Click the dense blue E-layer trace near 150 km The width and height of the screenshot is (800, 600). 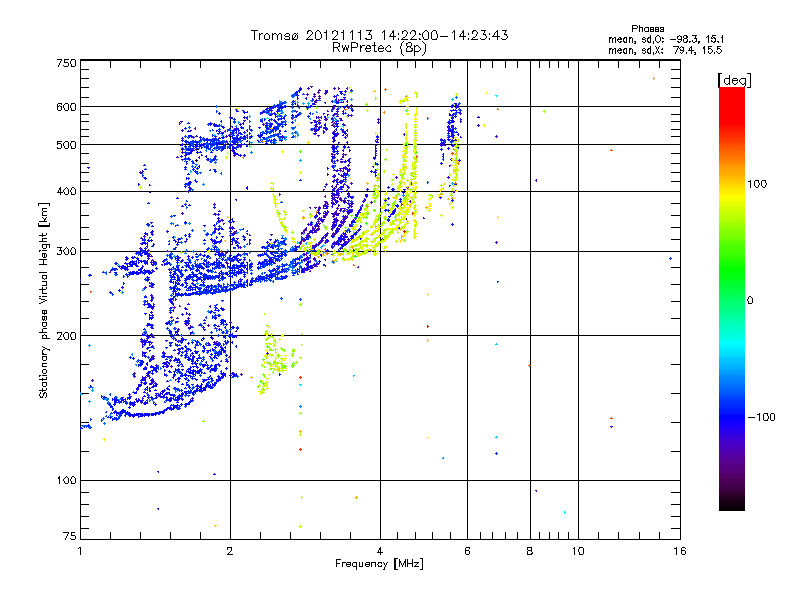[x=163, y=398]
